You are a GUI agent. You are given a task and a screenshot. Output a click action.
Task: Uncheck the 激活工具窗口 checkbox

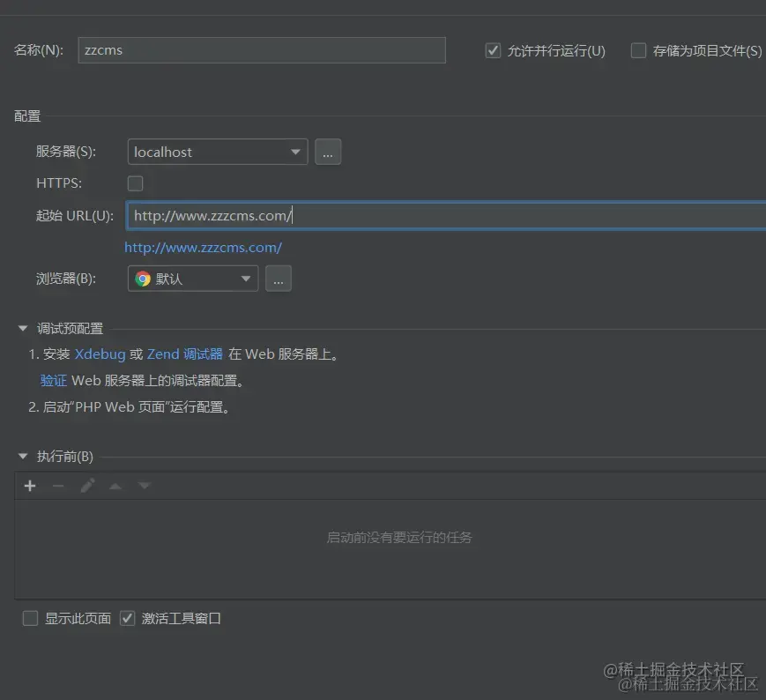click(x=128, y=618)
